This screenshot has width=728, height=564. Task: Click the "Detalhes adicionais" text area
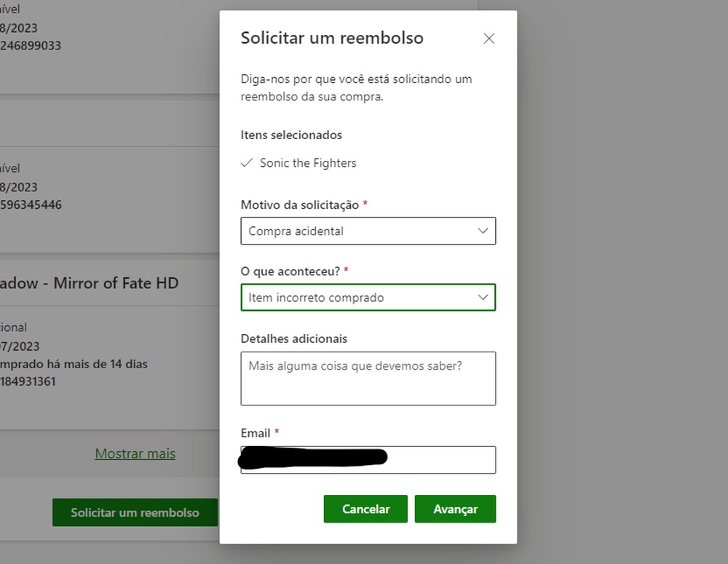click(x=368, y=378)
